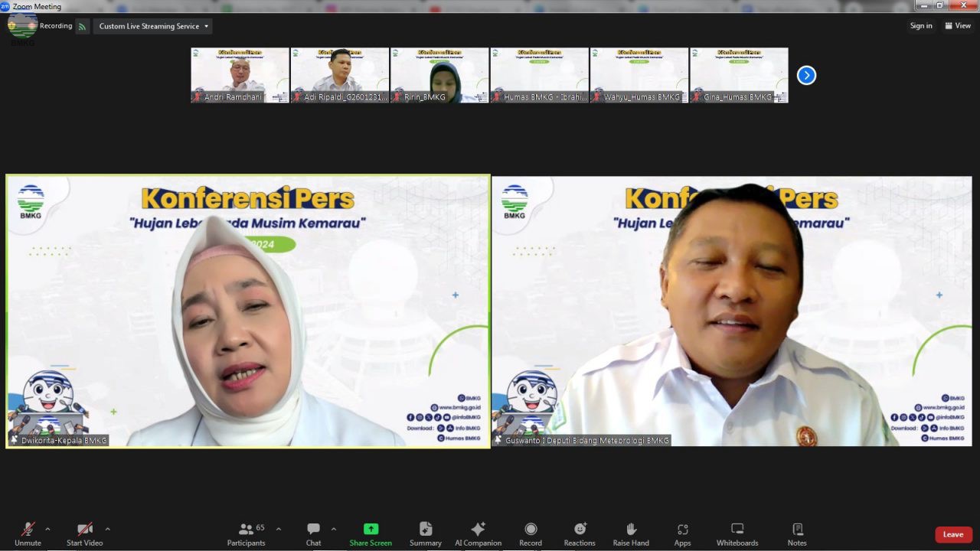Image resolution: width=980 pixels, height=551 pixels.
Task: Select Andri Ramdhani's video thumbnail
Action: (x=240, y=74)
